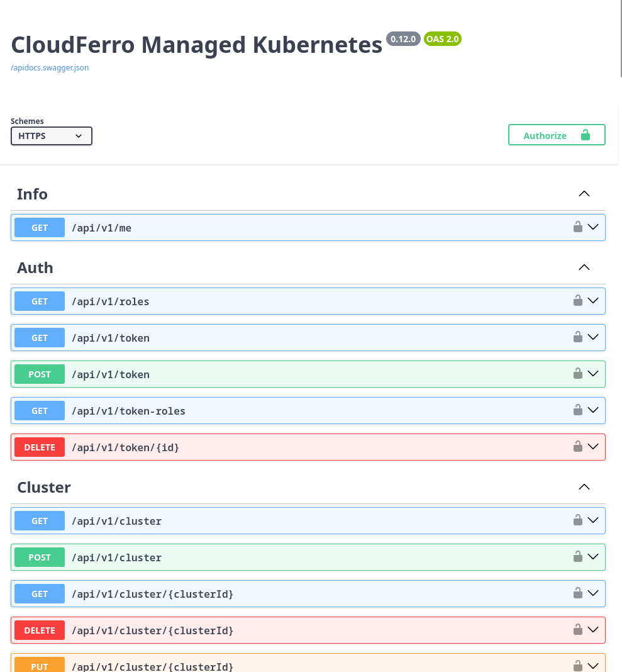Click the POST badge for /api/v1/token

[40, 374]
